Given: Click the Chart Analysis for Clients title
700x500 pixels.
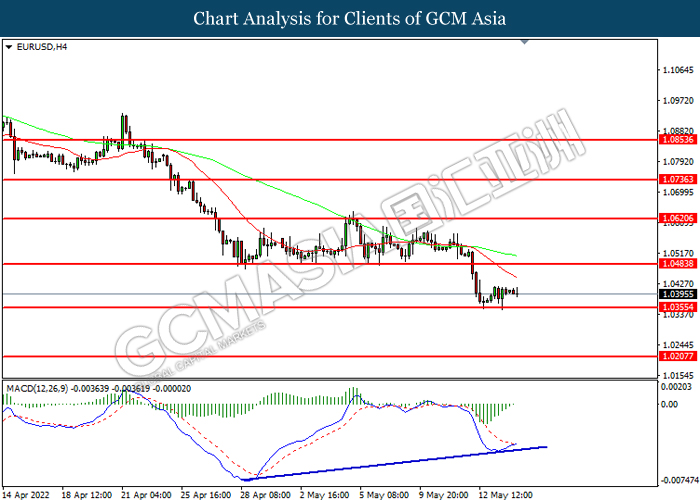Looking at the screenshot, I should point(350,19).
